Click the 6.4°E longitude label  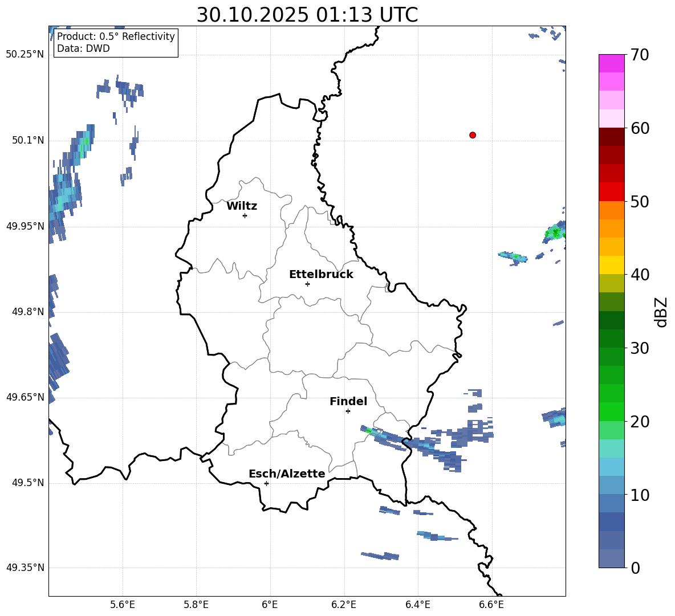(418, 605)
